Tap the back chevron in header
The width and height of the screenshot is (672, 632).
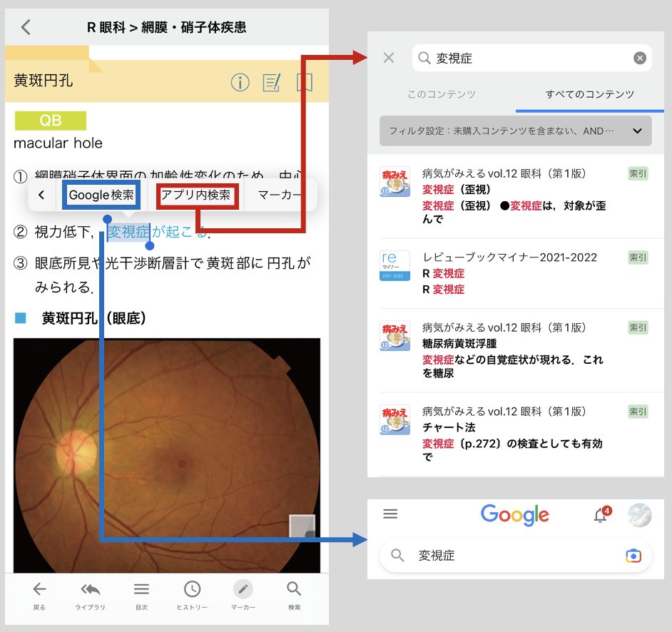click(26, 28)
